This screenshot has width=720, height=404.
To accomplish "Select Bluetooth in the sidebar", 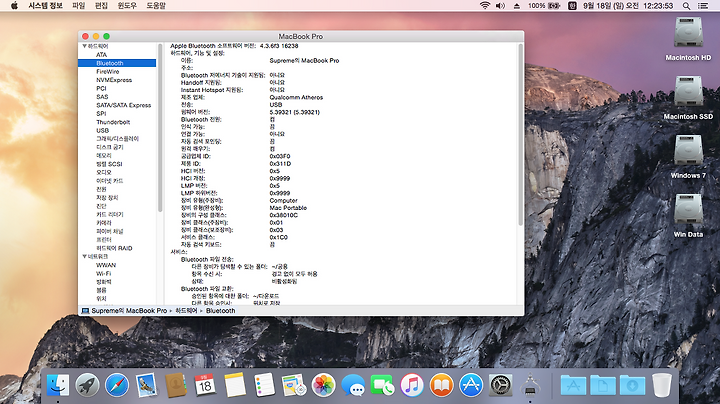I will (117, 63).
